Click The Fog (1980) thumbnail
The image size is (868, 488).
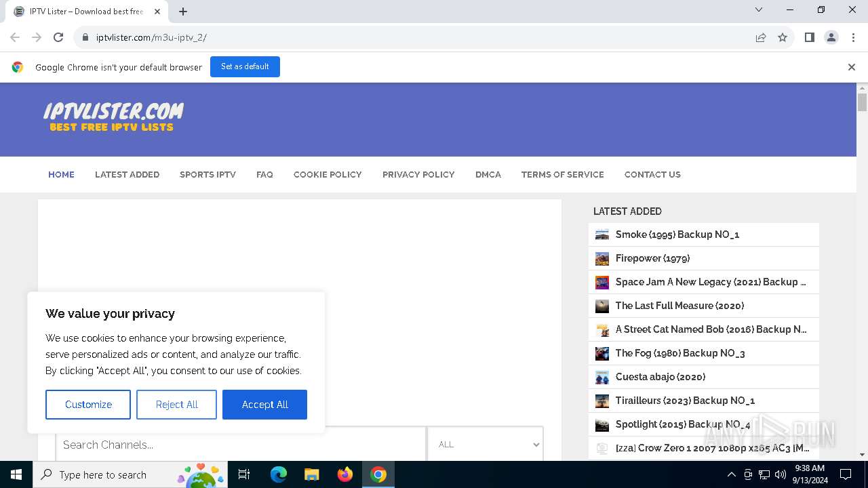click(602, 353)
